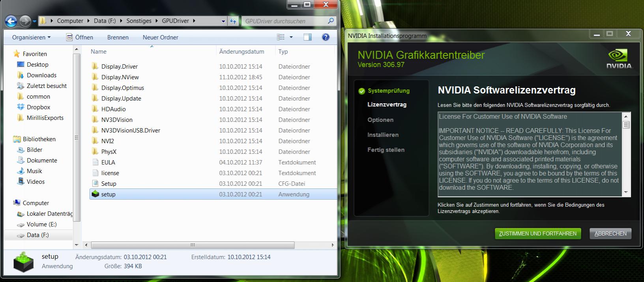Select the green setup application icon
Image resolution: width=644 pixels, height=282 pixels.
[x=95, y=194]
